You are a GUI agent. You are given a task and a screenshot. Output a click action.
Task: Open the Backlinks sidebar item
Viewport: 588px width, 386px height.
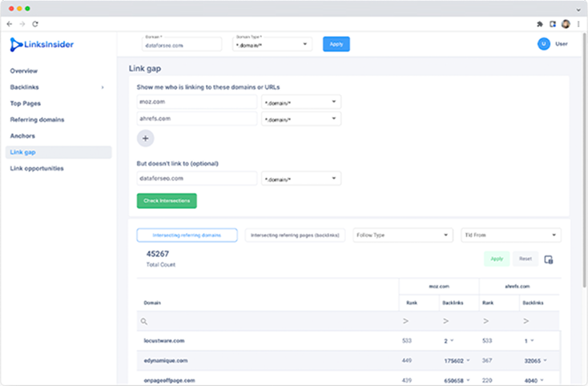(x=24, y=87)
